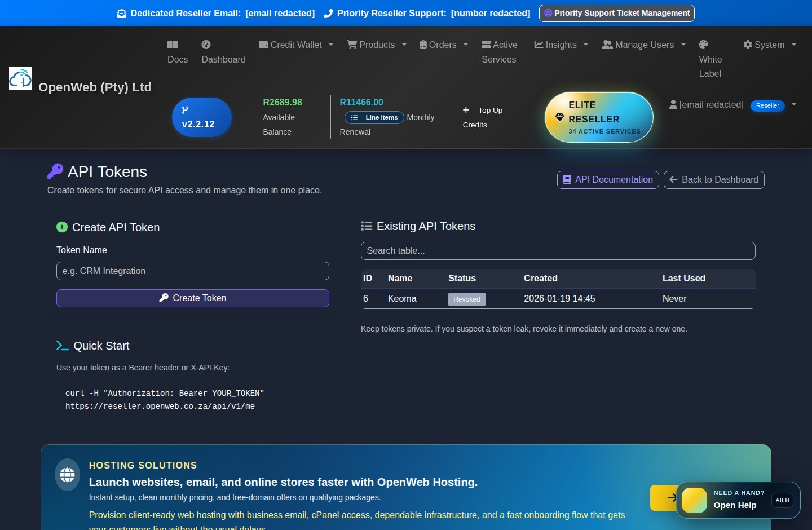Click the Insights chart icon
Viewport: 812px width, 530px height.
click(539, 45)
